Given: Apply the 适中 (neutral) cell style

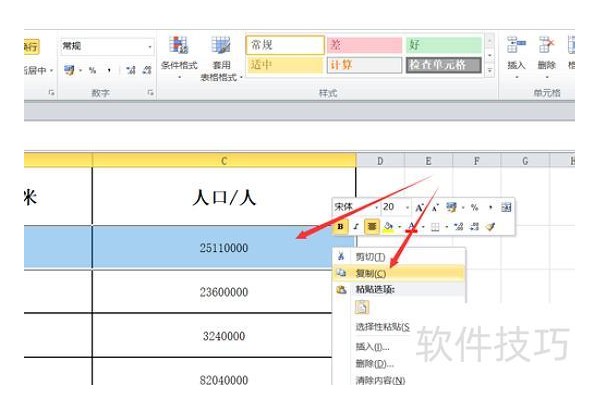Looking at the screenshot, I should click(x=285, y=65).
